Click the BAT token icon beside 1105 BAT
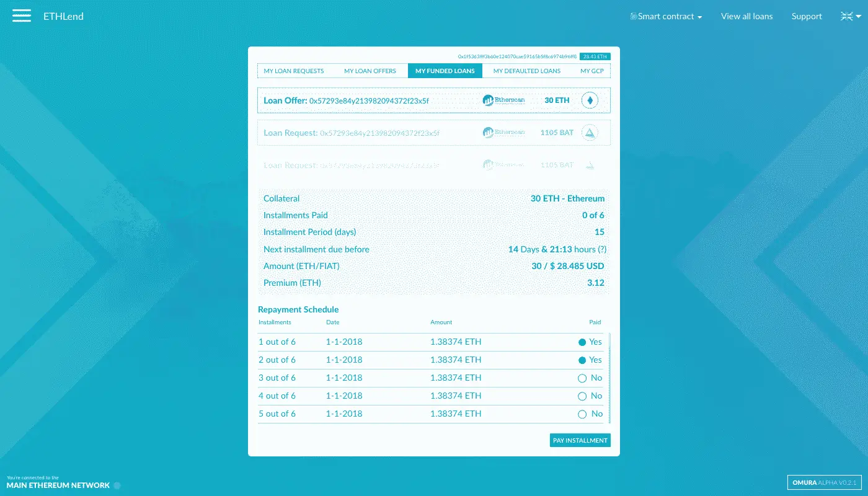The width and height of the screenshot is (868, 496). [x=590, y=132]
